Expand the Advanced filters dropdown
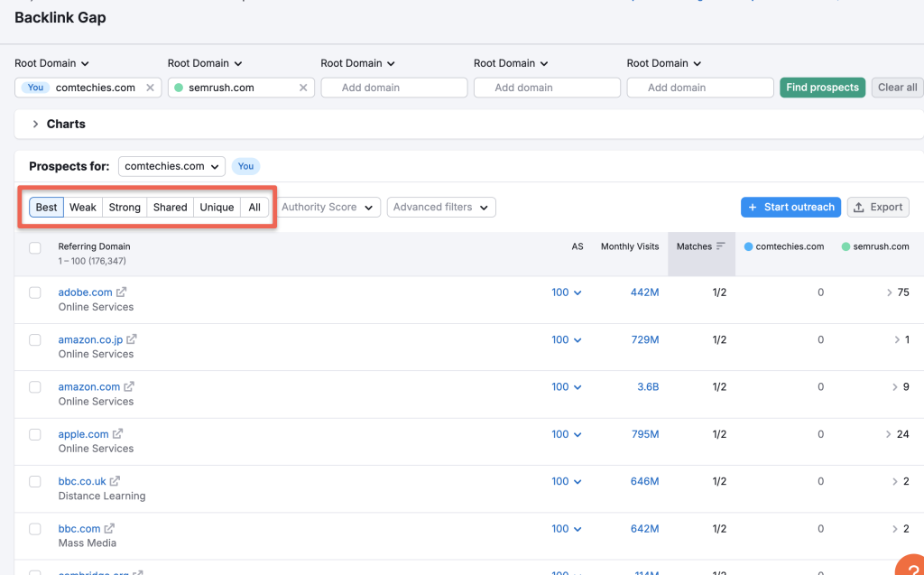The height and width of the screenshot is (575, 924). pyautogui.click(x=440, y=207)
